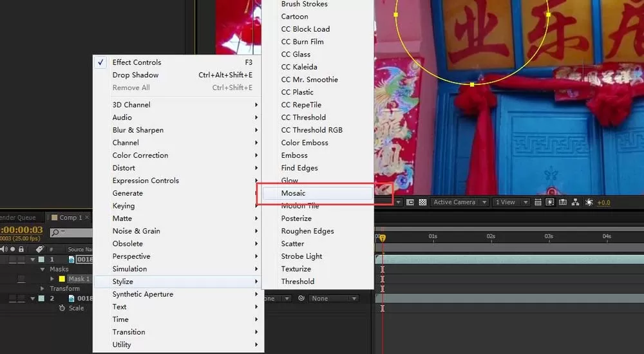Expand the Transform property group
This screenshot has width=644, height=354.
(43, 288)
